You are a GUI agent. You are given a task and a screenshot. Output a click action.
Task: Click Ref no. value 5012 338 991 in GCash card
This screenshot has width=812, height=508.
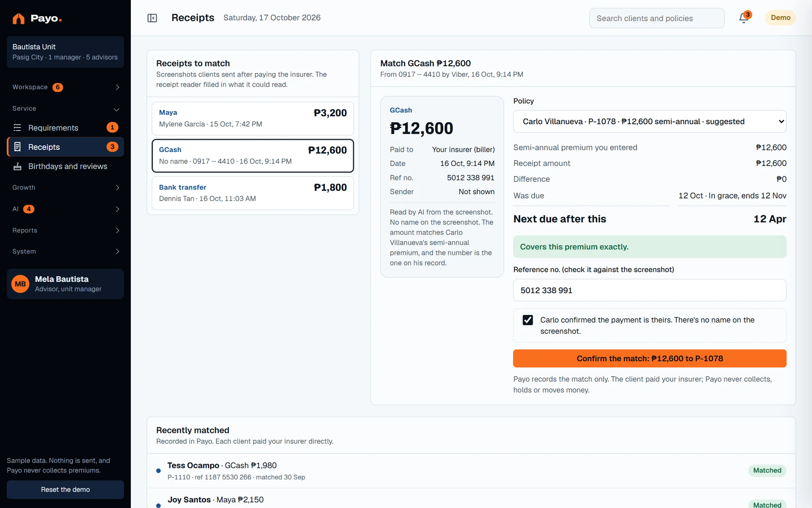point(470,178)
